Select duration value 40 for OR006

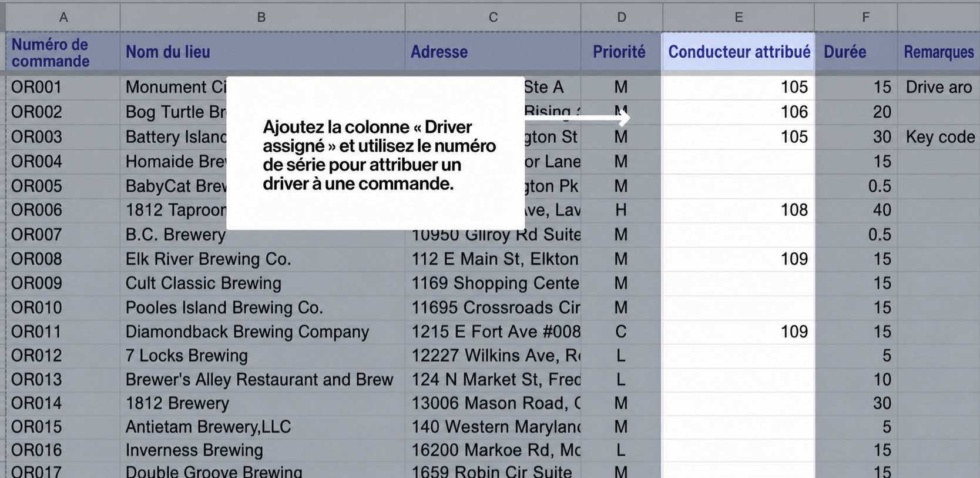pyautogui.click(x=856, y=210)
